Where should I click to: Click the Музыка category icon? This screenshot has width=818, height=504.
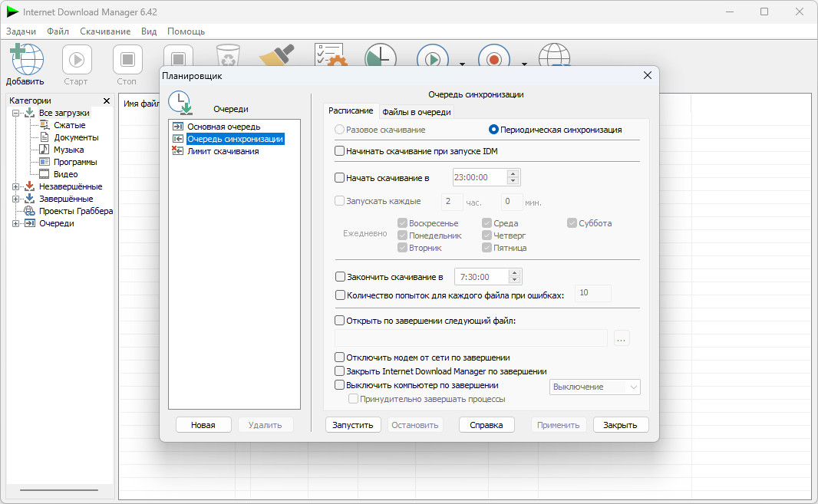(45, 150)
